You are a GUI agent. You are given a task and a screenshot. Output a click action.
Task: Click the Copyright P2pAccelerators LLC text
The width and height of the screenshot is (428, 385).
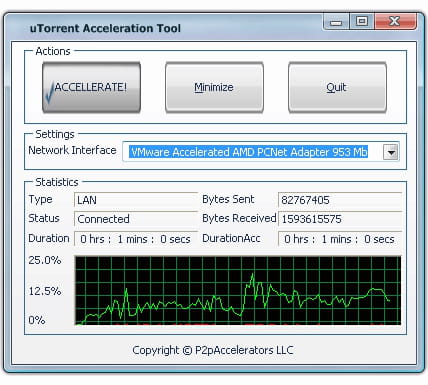click(x=213, y=350)
